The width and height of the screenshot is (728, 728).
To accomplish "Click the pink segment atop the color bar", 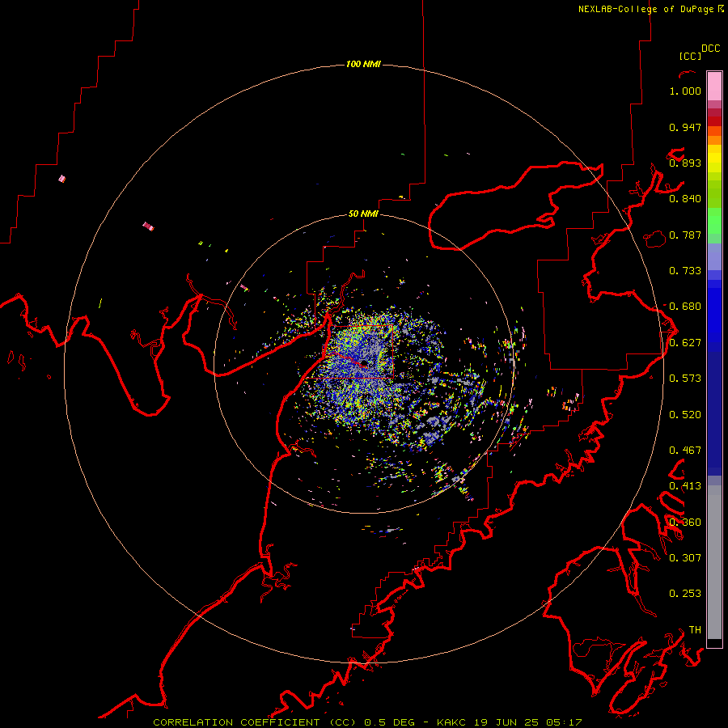I will click(714, 87).
